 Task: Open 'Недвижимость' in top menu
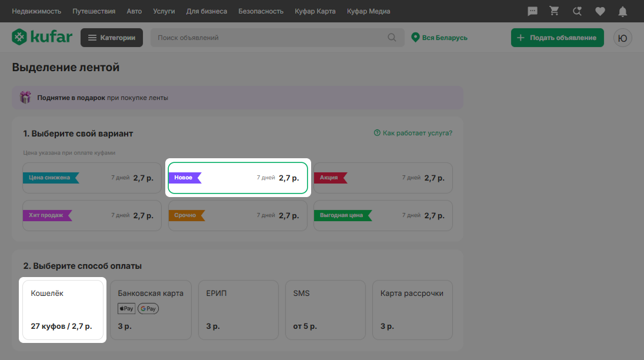[36, 11]
